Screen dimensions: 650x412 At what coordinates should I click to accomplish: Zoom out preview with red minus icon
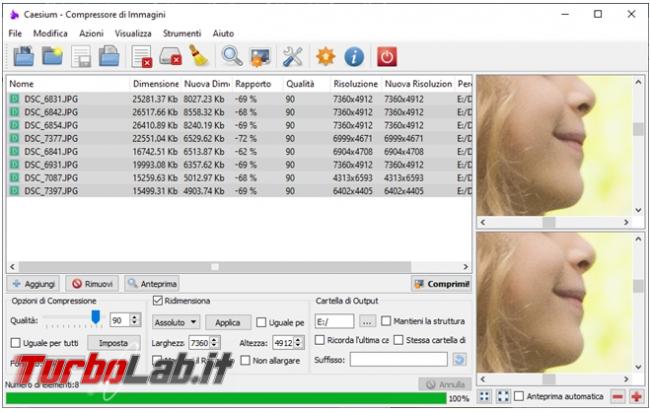click(617, 397)
